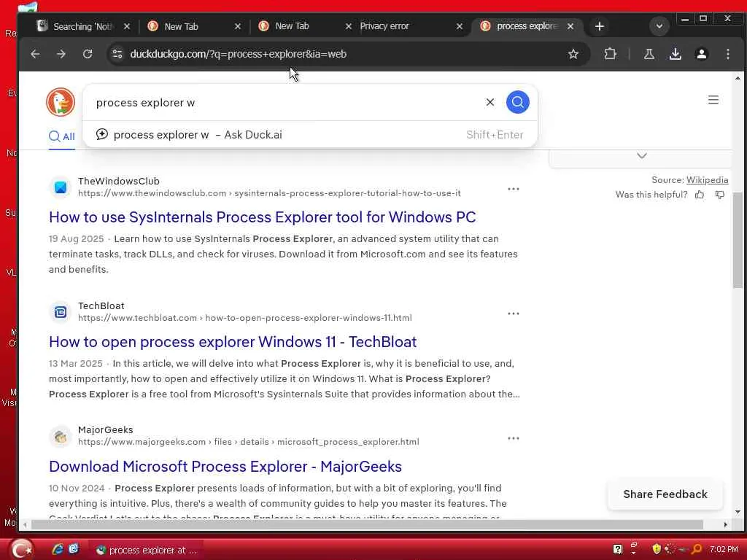The height and width of the screenshot is (560, 747).
Task: Open Chrome three-dot menu
Action: [x=727, y=54]
